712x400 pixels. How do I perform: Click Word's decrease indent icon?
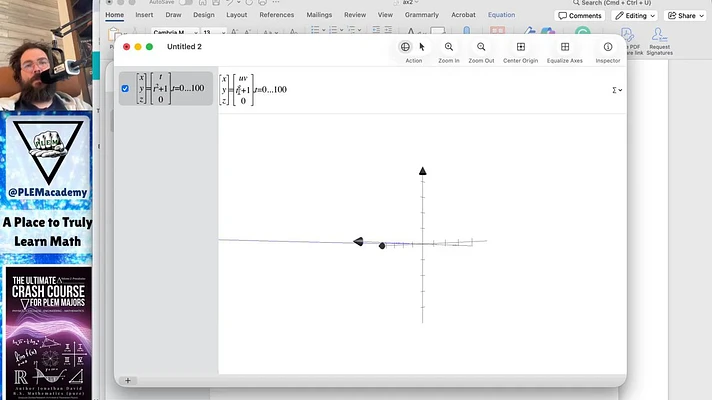coord(376,30)
